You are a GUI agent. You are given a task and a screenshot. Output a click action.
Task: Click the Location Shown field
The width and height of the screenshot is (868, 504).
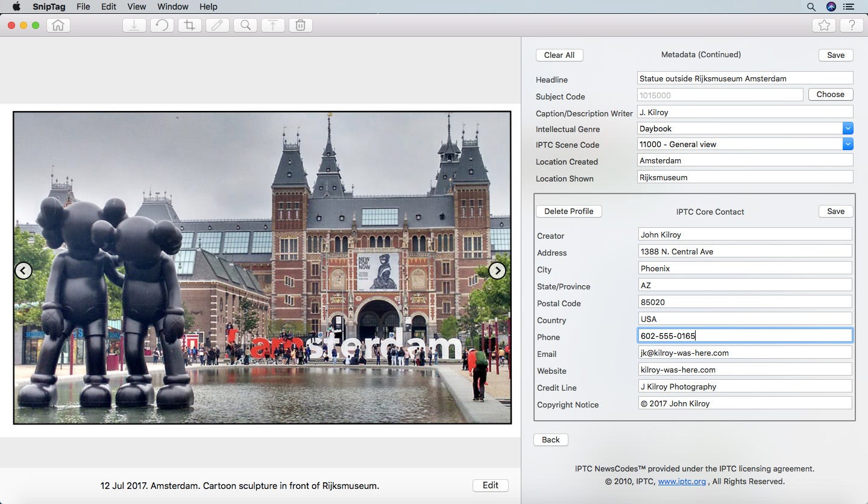point(745,177)
